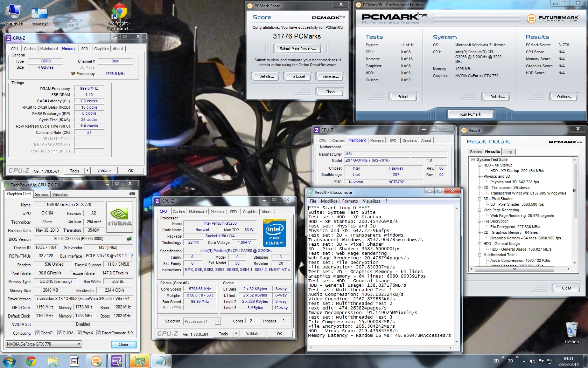Toggle CUDA checkbox in GPU-Z

(59, 333)
